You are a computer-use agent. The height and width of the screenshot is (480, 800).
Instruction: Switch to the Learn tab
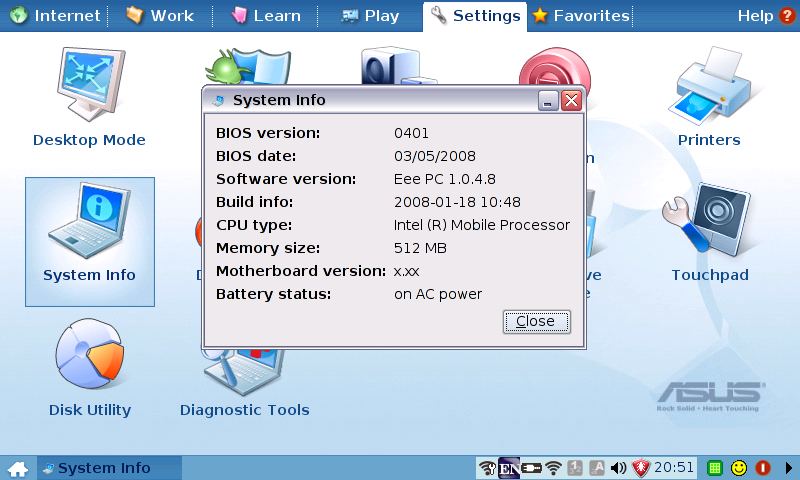coord(265,16)
